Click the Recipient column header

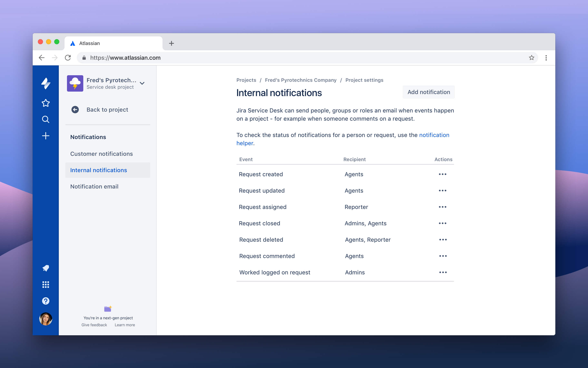pos(354,159)
